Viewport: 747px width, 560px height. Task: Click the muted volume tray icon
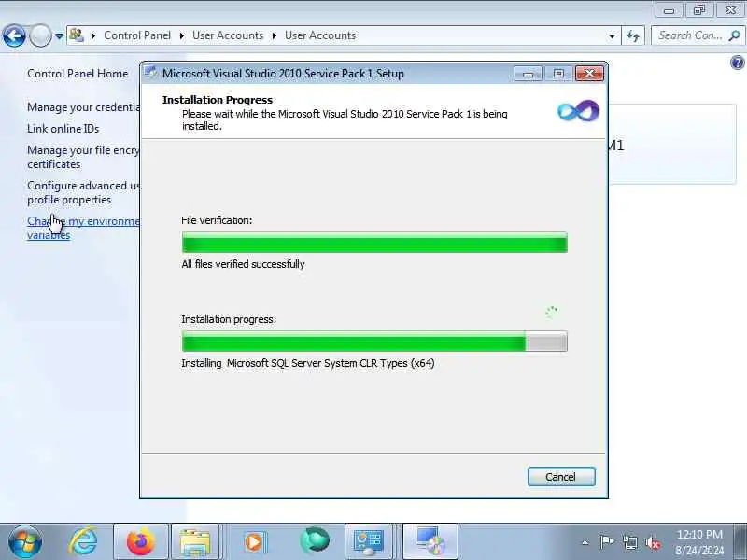point(653,543)
